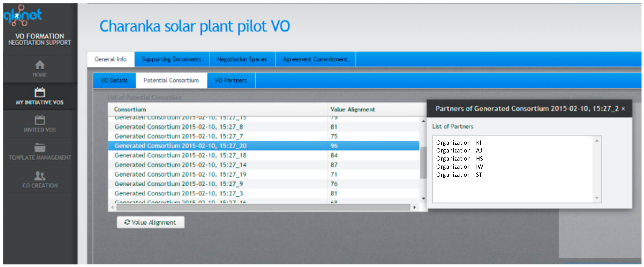Open the Invited VOs icon
The height and width of the screenshot is (267, 644).
pos(40,120)
